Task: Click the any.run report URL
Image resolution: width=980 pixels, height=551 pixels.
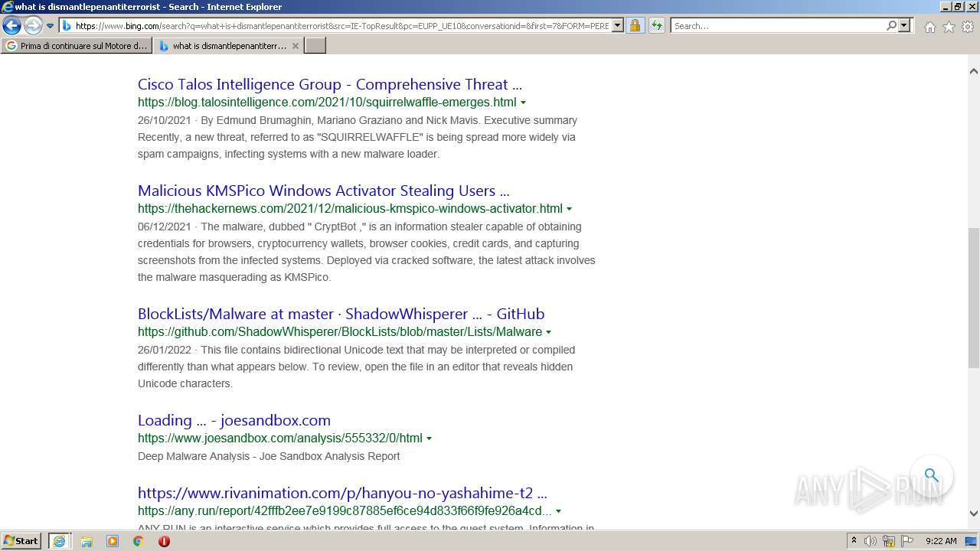Action: [x=345, y=511]
